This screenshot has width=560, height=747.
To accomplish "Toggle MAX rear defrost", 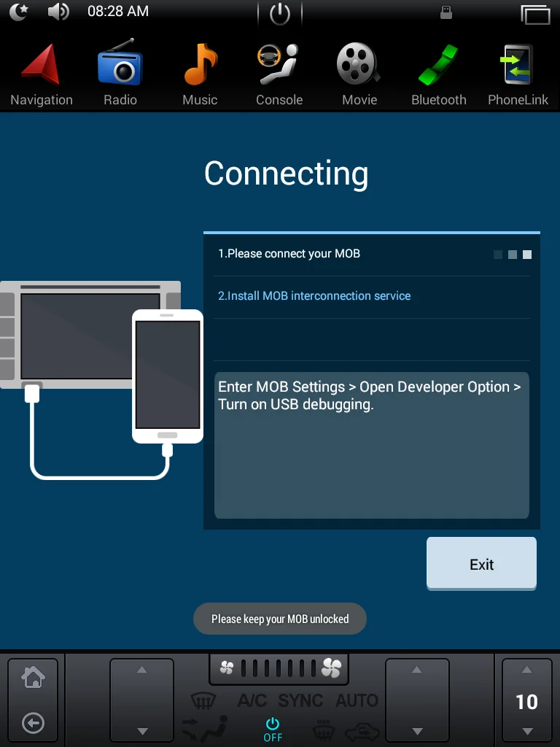I will [x=324, y=729].
